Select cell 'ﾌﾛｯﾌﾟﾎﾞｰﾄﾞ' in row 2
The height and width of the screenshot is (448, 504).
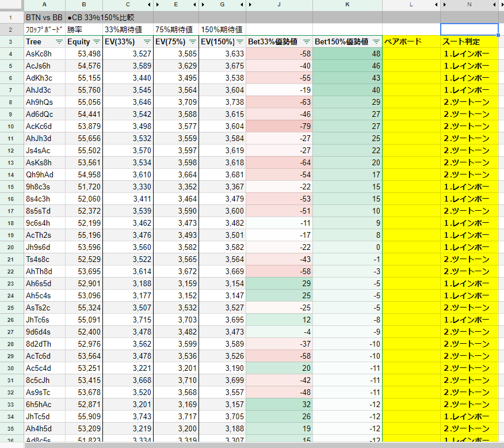click(x=44, y=29)
